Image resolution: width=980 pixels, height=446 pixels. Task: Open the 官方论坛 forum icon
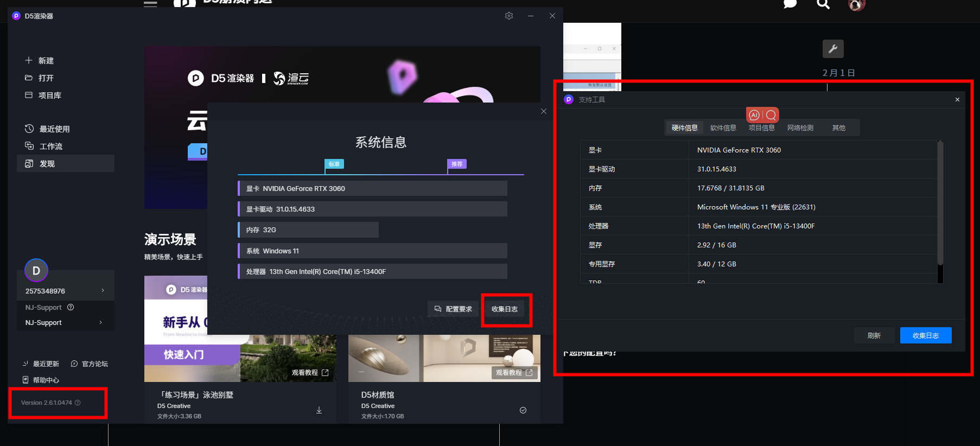pyautogui.click(x=74, y=364)
